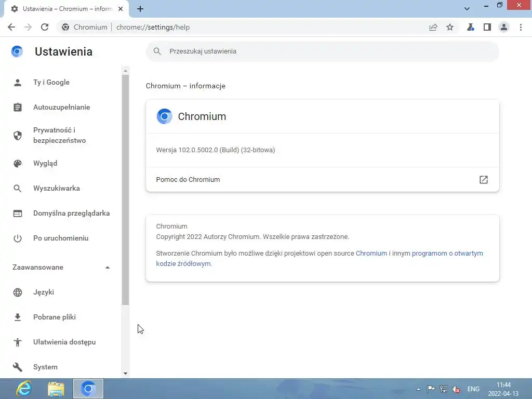Viewport: 532px width, 399px height.
Task: Open File Explorer from the taskbar
Action: [56, 389]
